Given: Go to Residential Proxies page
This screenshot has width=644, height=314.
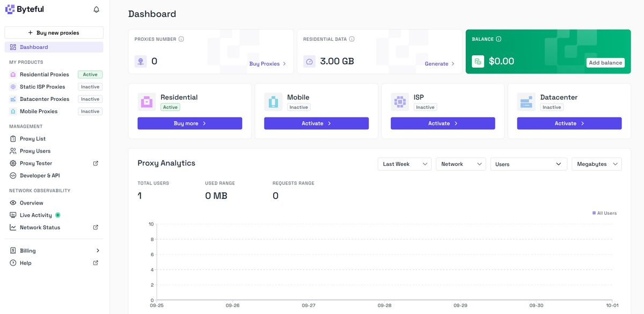Looking at the screenshot, I should pos(45,75).
